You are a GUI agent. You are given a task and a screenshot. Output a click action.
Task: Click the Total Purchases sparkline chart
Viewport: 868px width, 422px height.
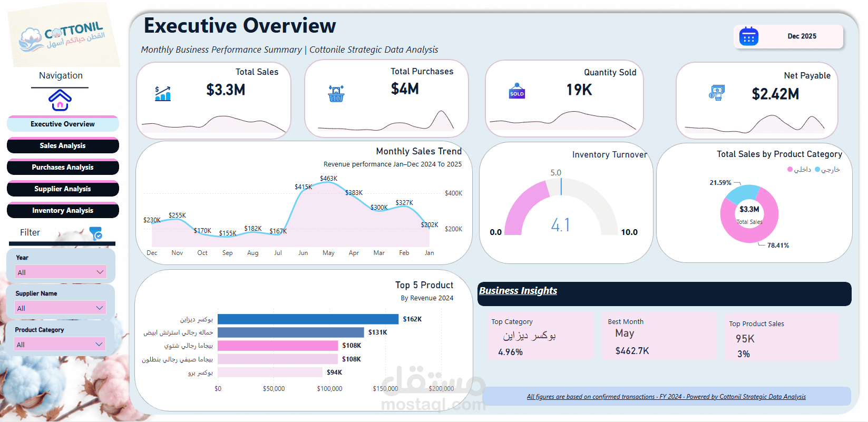coord(386,121)
